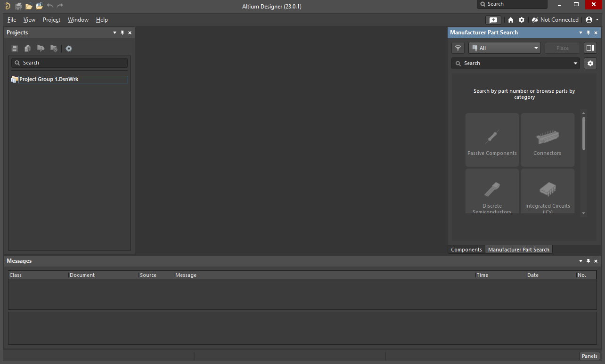Open a document with the folder icon
This screenshot has height=364, width=605.
29,6
